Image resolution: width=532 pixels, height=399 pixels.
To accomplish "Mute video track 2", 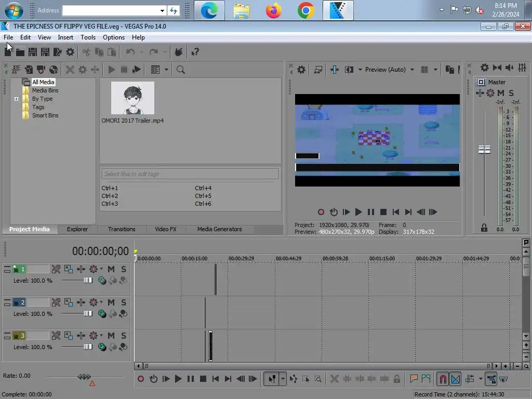I will [x=111, y=302].
